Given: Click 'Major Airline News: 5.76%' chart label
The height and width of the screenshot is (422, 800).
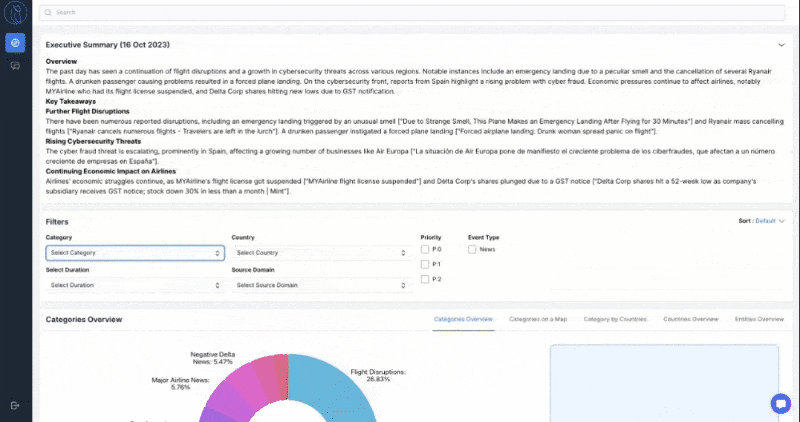Looking at the screenshot, I should click(180, 384).
